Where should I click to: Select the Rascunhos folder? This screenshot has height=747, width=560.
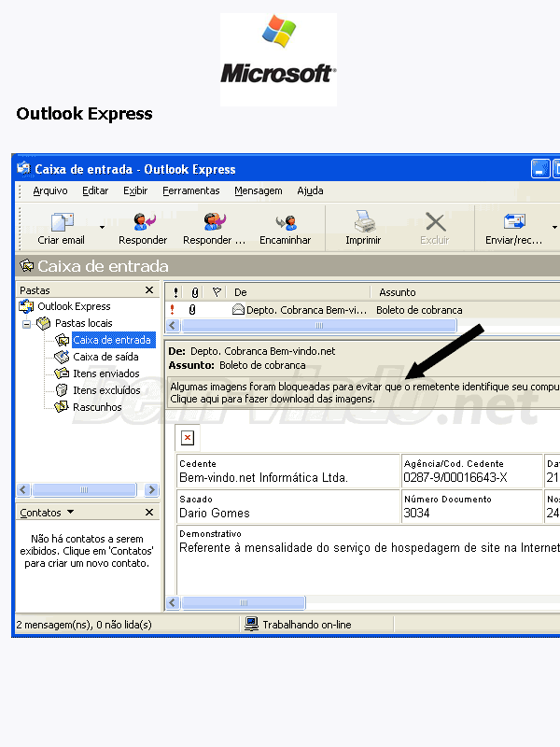coord(97,407)
